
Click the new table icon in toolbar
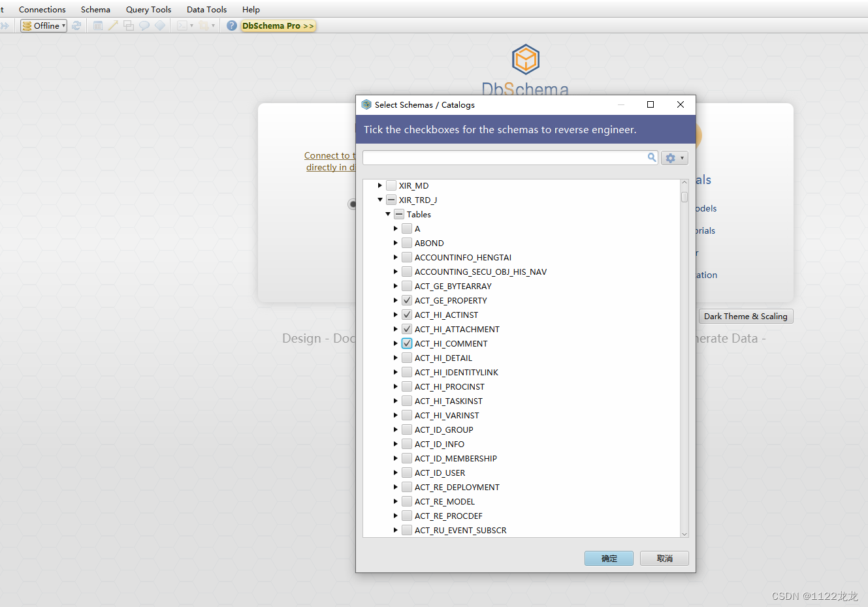pos(98,25)
